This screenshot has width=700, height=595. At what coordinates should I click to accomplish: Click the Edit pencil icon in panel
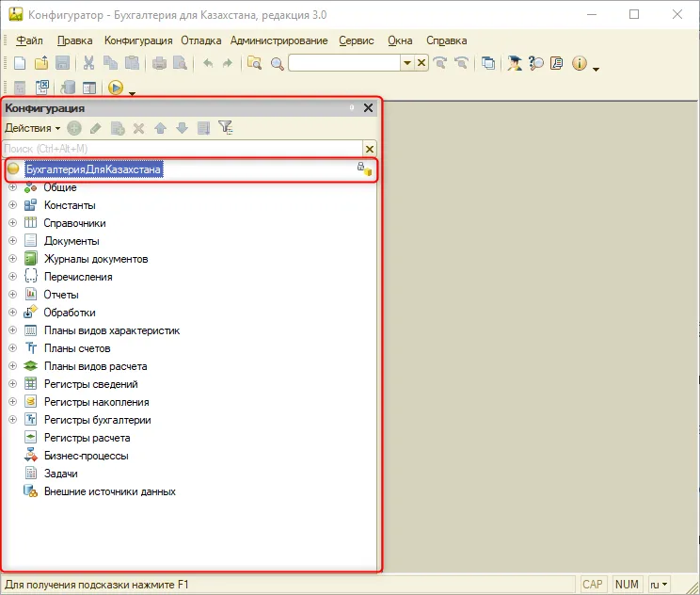[95, 129]
